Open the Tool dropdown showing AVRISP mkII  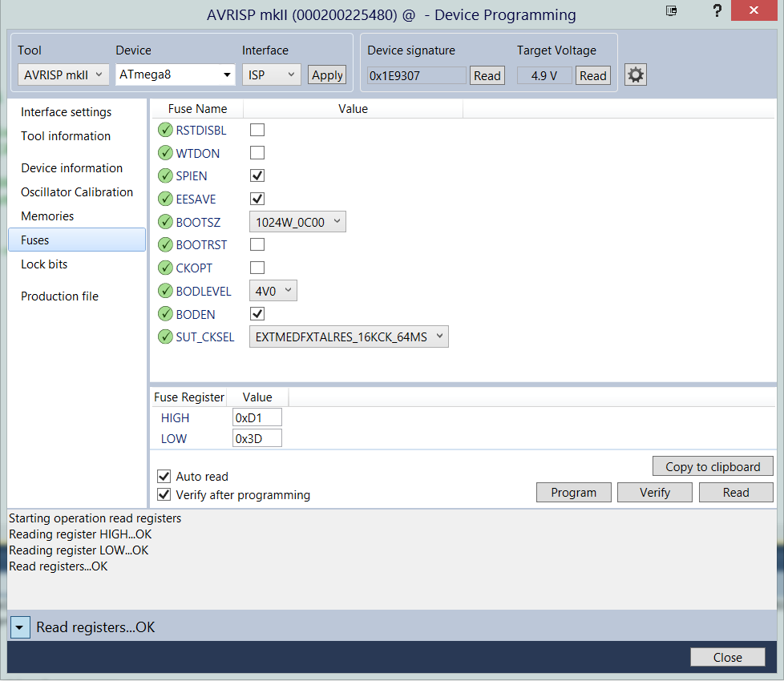63,75
